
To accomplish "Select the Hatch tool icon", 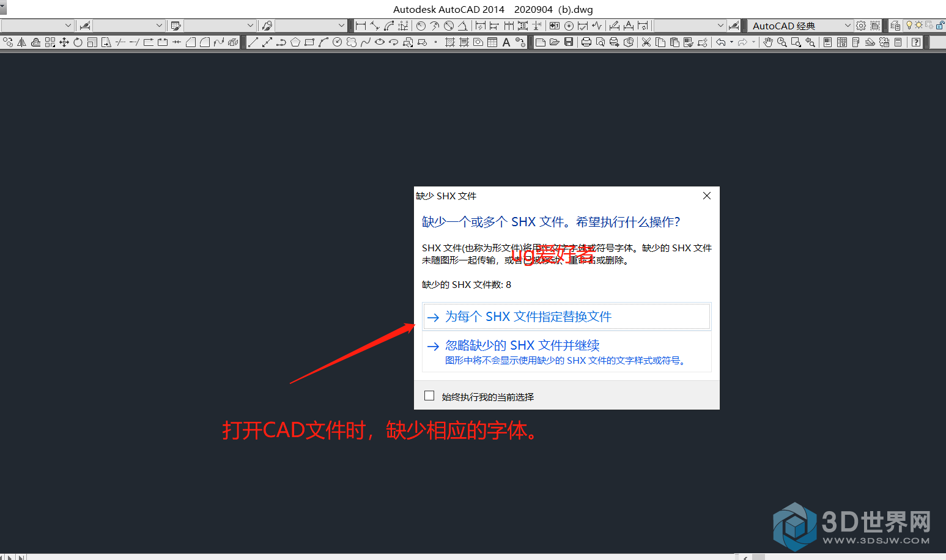I will tap(450, 42).
